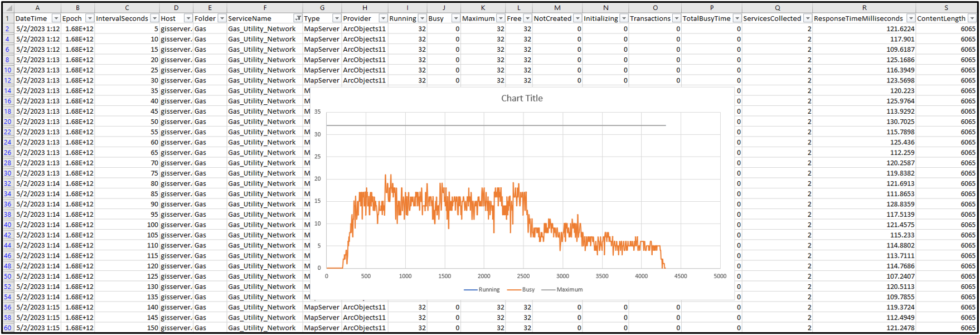Select cell with value 121.2478

tap(864, 328)
